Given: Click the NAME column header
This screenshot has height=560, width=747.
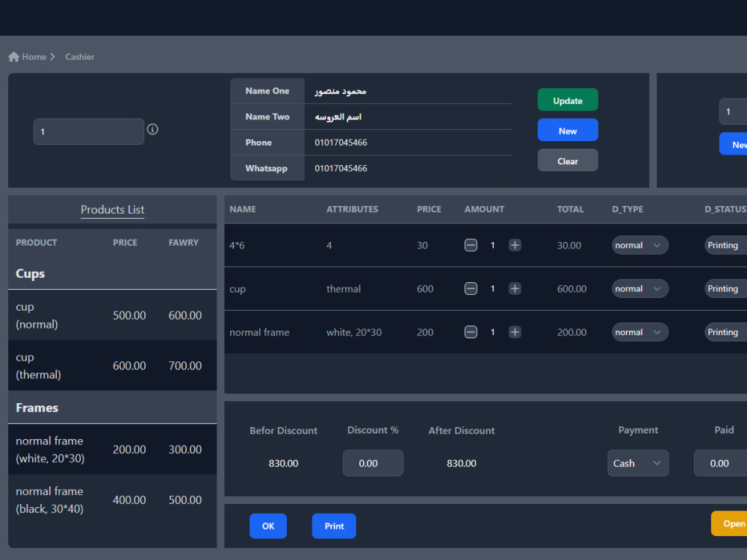Looking at the screenshot, I should coord(243,209).
